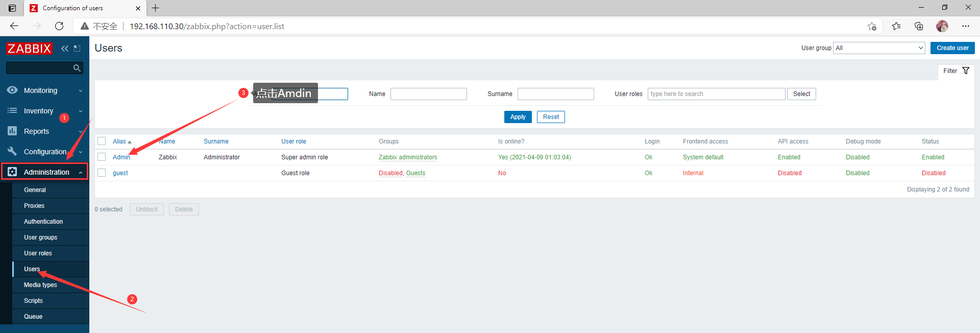980x333 pixels.
Task: Open browser collections
Action: pyautogui.click(x=919, y=26)
